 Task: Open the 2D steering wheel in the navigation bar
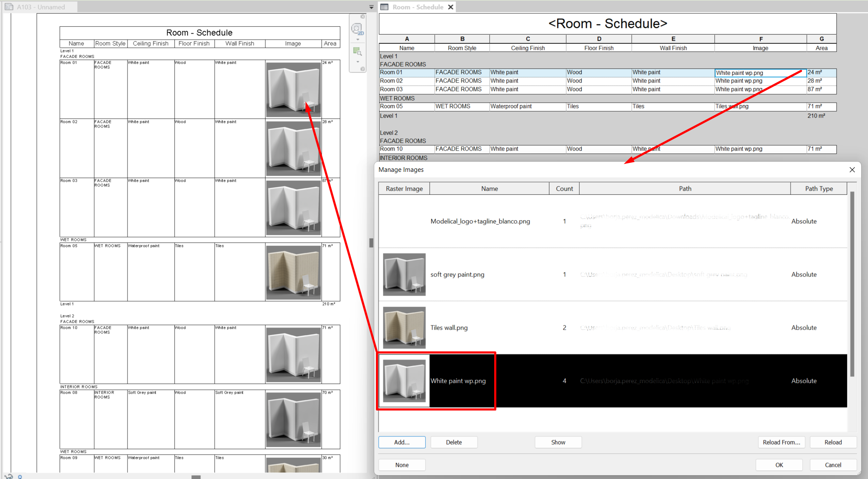pyautogui.click(x=357, y=29)
